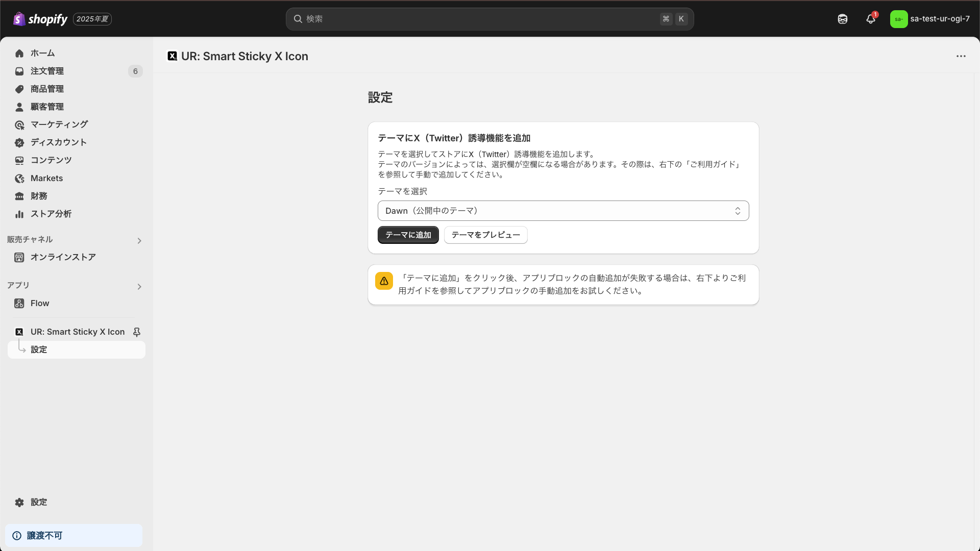Open the Flow app
The height and width of the screenshot is (551, 980).
coord(40,303)
